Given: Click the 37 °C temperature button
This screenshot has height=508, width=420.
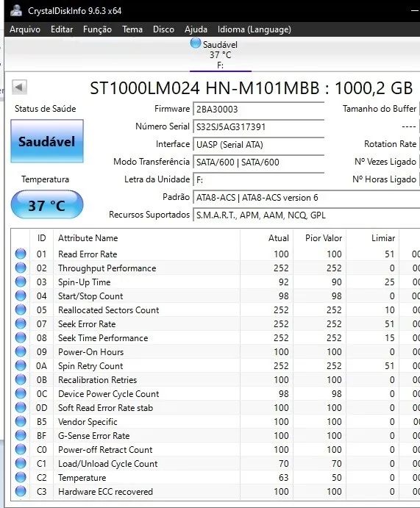Looking at the screenshot, I should (x=47, y=205).
